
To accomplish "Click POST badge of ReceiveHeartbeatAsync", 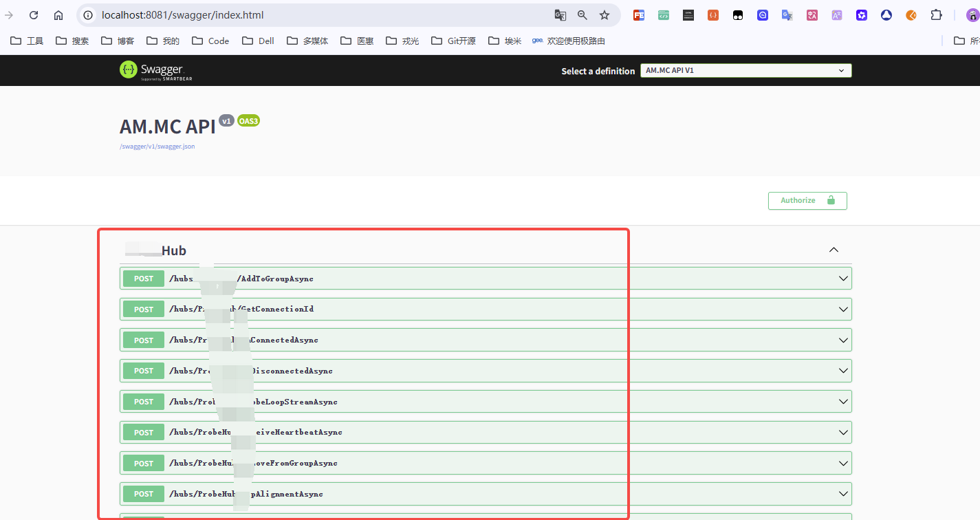I will tap(144, 433).
